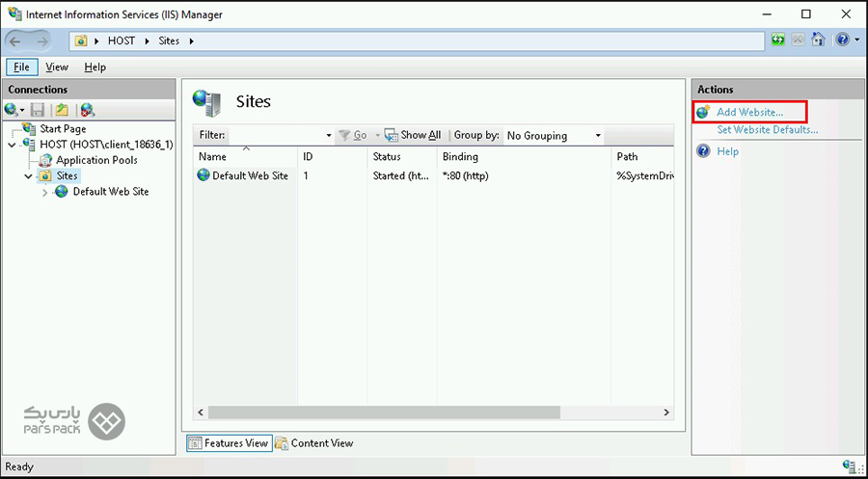Click the Add Website... action link

pos(749,113)
